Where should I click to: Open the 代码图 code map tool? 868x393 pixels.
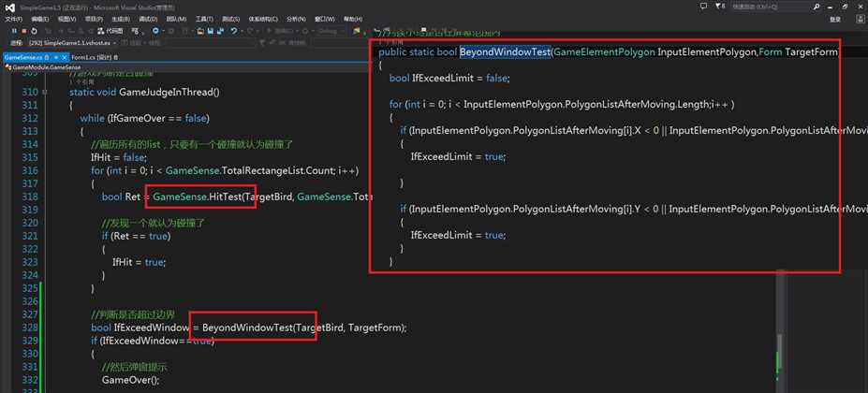[x=110, y=31]
